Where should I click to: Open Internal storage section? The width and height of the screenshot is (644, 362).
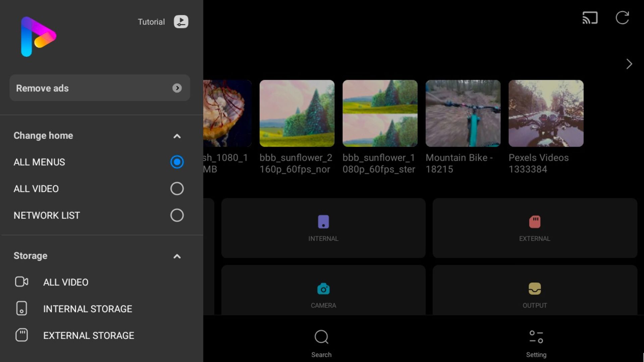(x=87, y=308)
